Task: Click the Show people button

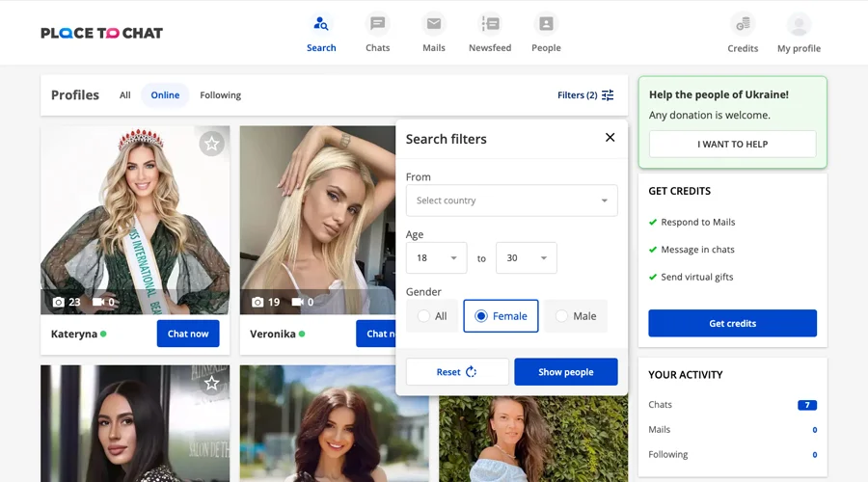Action: pos(566,372)
